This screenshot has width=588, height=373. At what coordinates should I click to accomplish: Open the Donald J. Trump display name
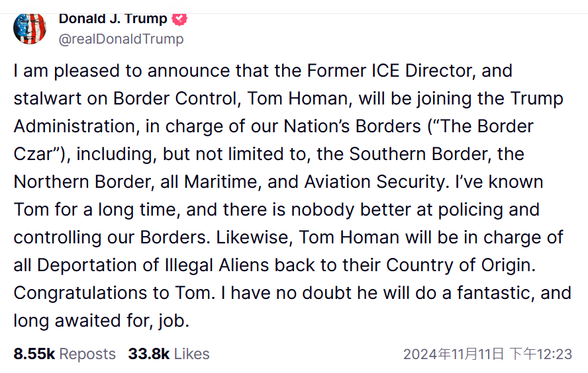tap(113, 19)
